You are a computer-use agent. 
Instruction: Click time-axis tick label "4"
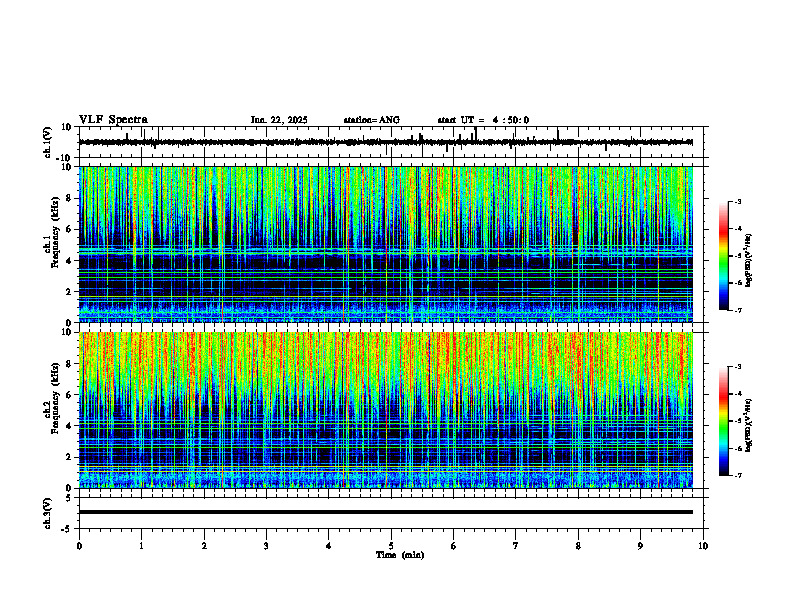tap(329, 546)
